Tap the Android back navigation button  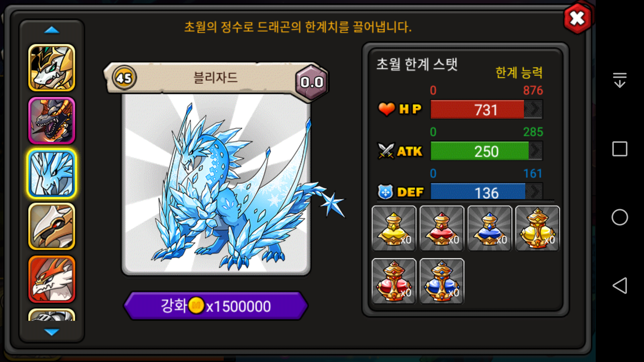(620, 286)
